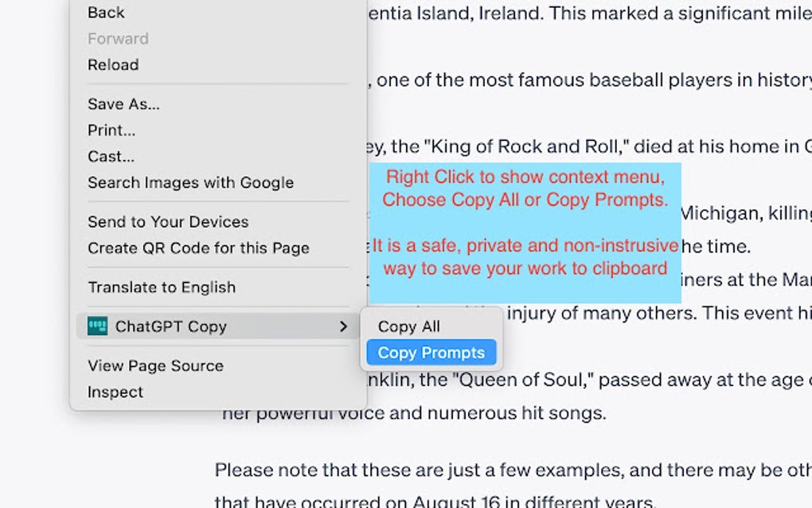Open the Print dialog

tap(111, 130)
